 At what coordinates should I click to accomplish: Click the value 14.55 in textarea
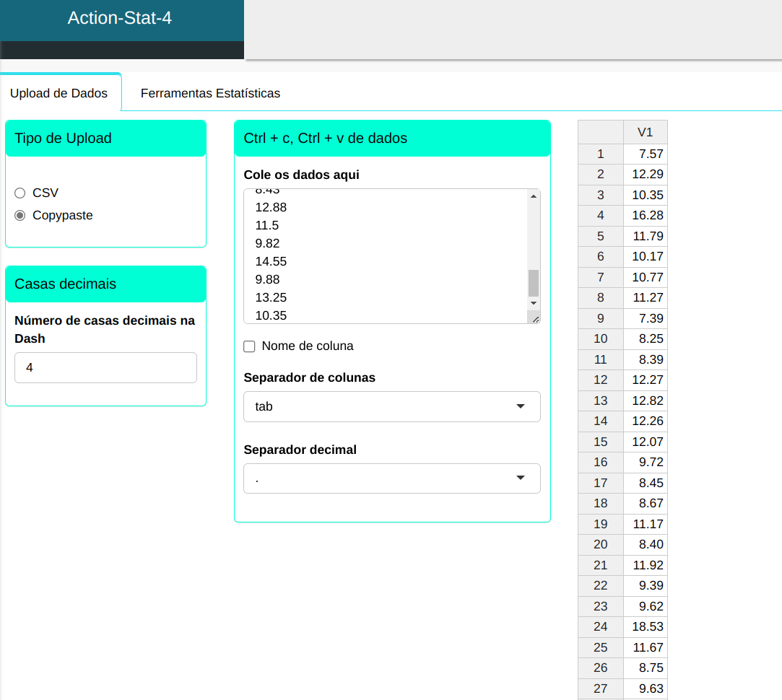point(271,261)
